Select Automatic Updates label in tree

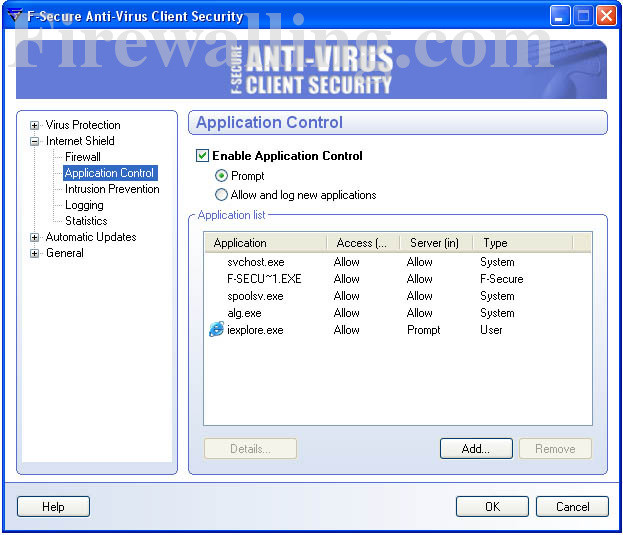[91, 237]
